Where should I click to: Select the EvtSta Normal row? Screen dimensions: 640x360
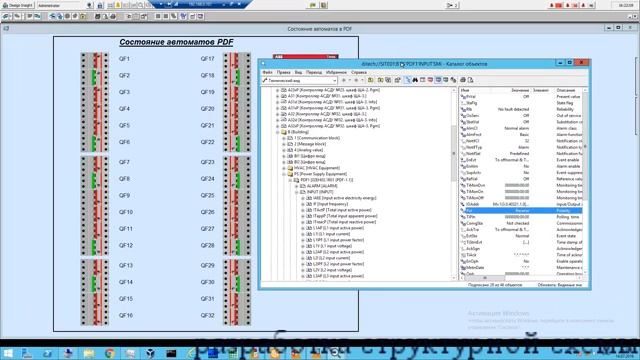(x=521, y=236)
